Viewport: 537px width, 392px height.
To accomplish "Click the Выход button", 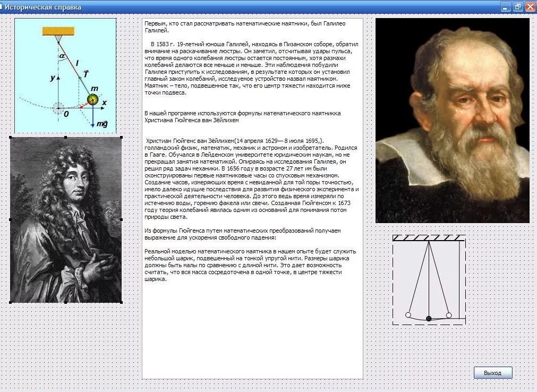I will pyautogui.click(x=493, y=373).
